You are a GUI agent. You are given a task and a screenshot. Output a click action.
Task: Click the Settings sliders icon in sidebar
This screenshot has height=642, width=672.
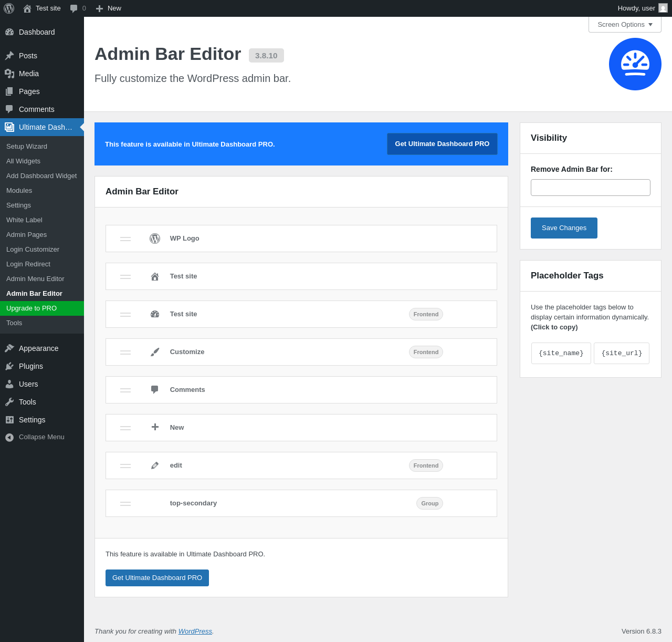click(x=9, y=420)
